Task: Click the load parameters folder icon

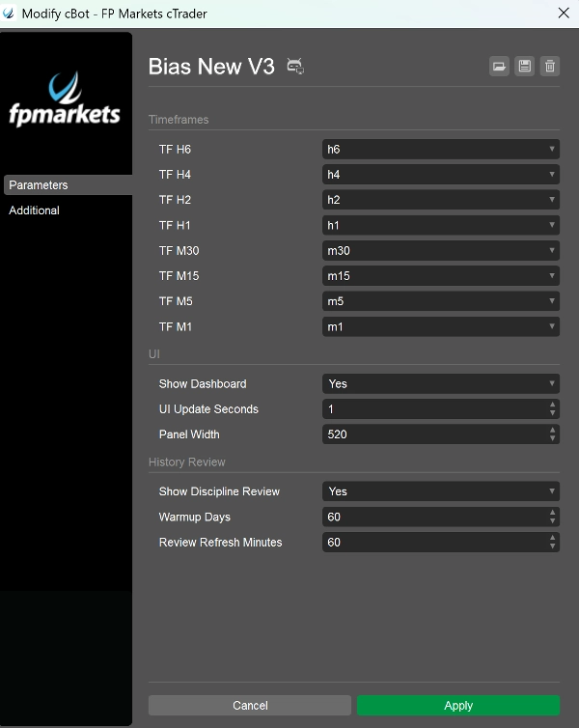Action: click(x=499, y=67)
